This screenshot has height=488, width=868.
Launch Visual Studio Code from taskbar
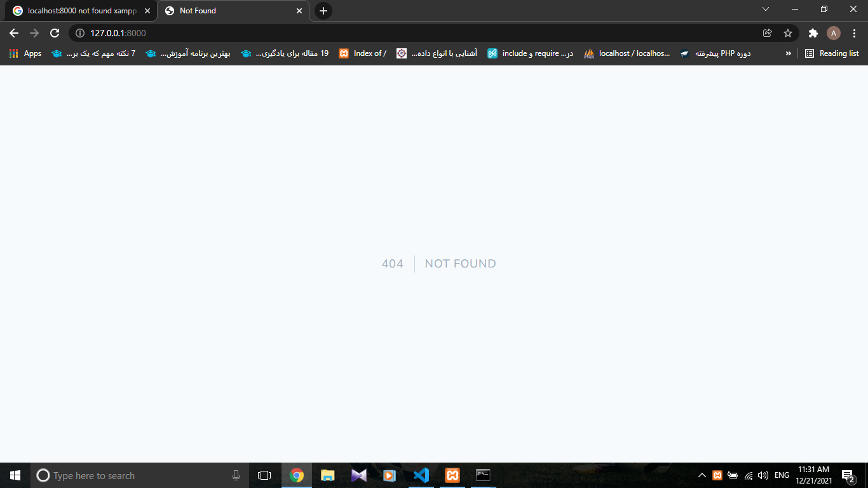coord(421,475)
